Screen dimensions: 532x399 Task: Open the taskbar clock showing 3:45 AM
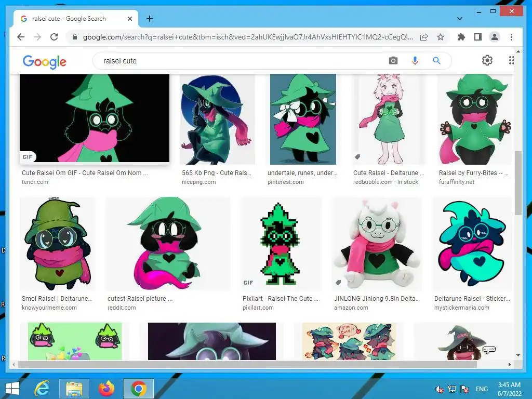point(509,389)
